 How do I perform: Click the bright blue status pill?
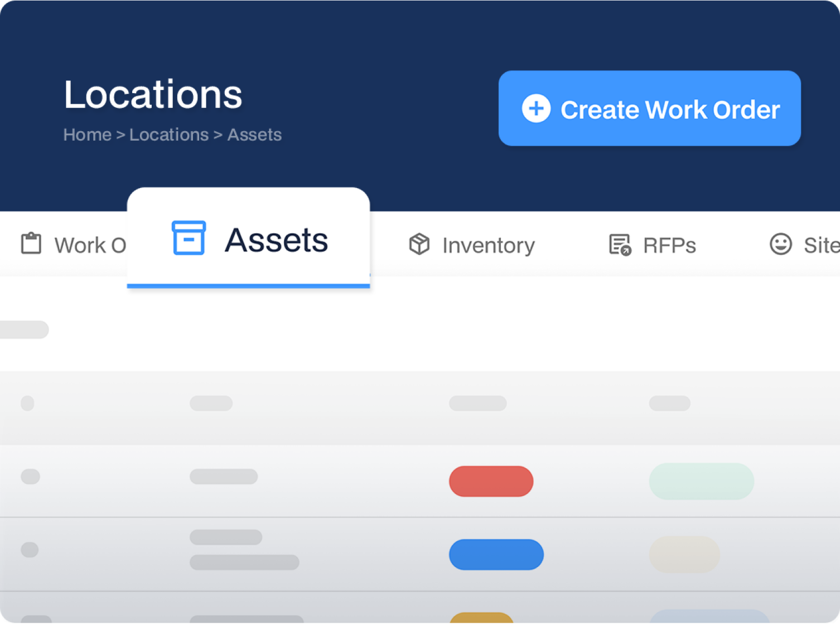click(496, 554)
